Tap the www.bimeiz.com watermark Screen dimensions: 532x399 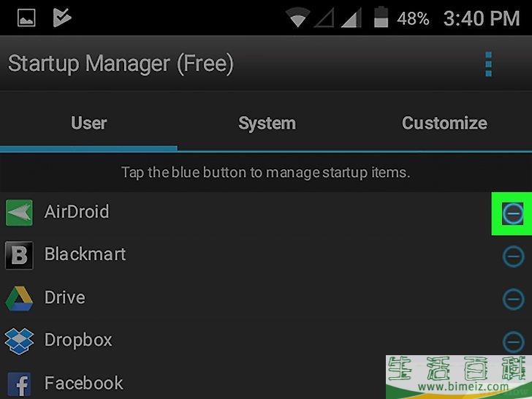(x=463, y=387)
